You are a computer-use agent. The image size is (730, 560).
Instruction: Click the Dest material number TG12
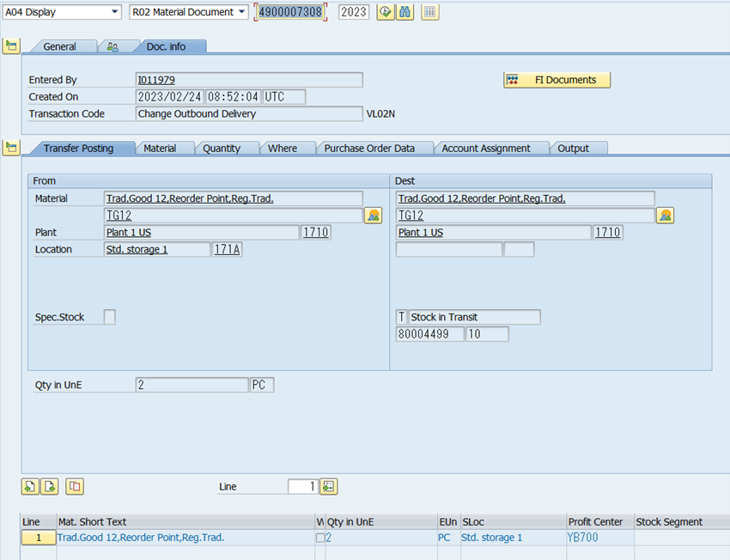[x=525, y=216]
